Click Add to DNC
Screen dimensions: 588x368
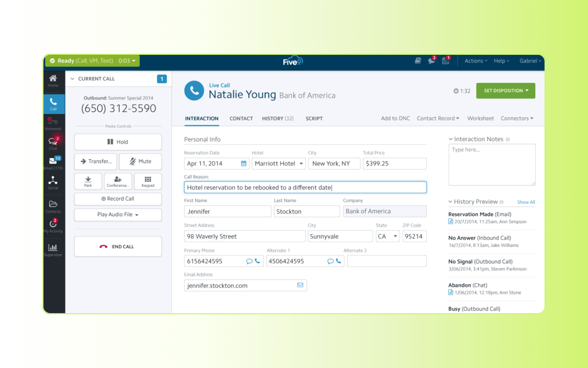pyautogui.click(x=395, y=118)
